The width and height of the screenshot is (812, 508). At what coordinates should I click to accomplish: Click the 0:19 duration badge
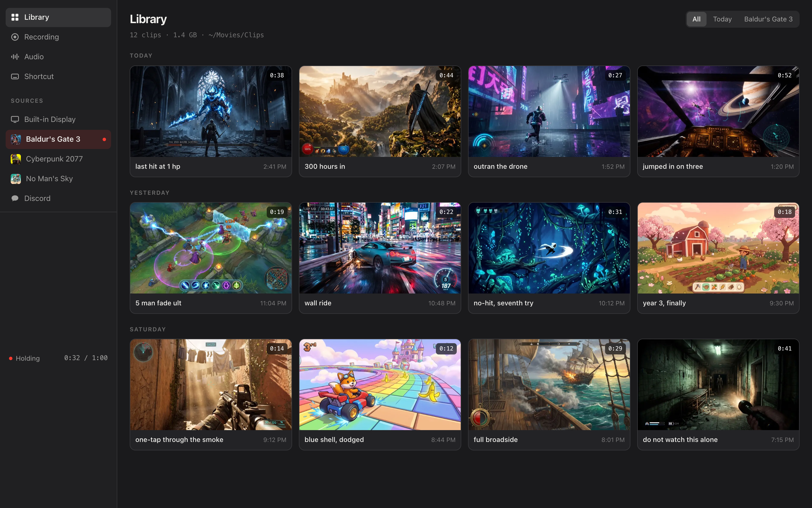277,212
